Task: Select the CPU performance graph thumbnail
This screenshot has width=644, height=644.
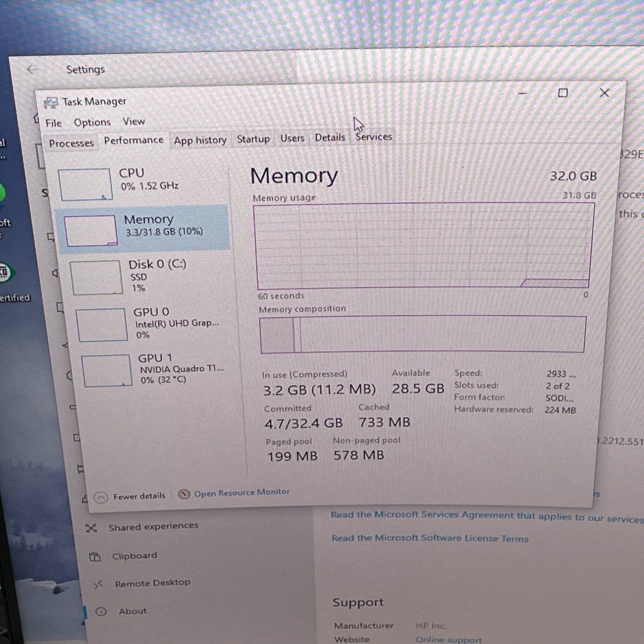Action: point(85,185)
